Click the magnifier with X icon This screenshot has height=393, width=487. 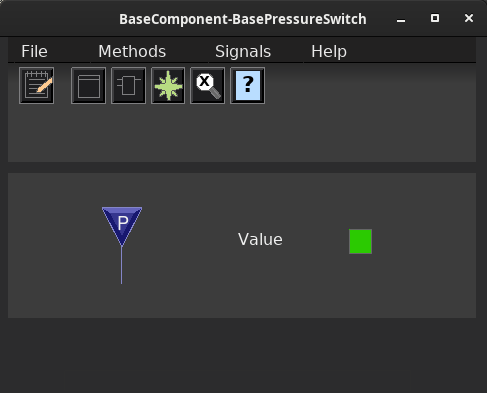coord(208,86)
